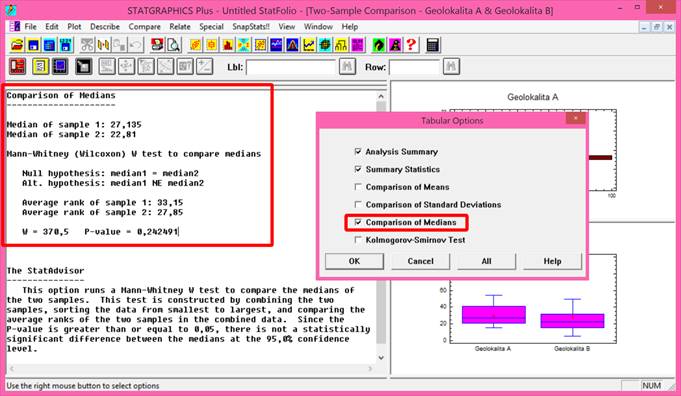Click the red Input Dialog icon
Viewport: 681px width, 396px height.
click(17, 66)
